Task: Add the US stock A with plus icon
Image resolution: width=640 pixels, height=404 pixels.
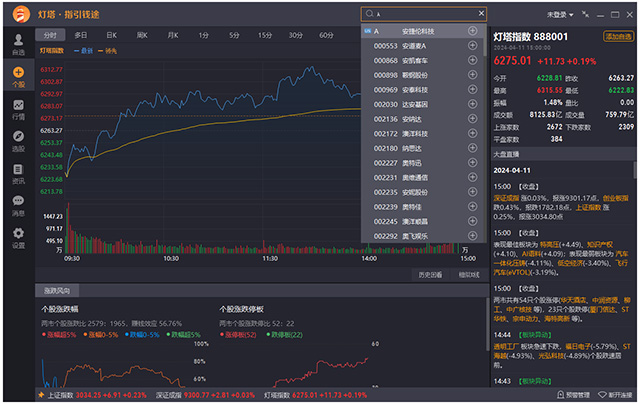Action: coord(473,31)
